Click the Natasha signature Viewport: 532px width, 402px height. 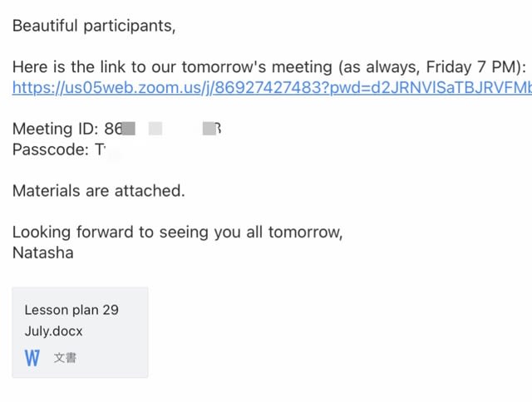point(43,252)
